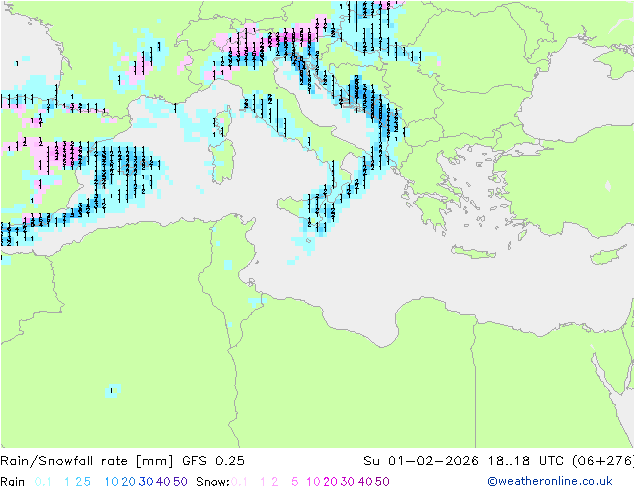Click the 'Rain' legend label
634x490 pixels.
(x=13, y=482)
